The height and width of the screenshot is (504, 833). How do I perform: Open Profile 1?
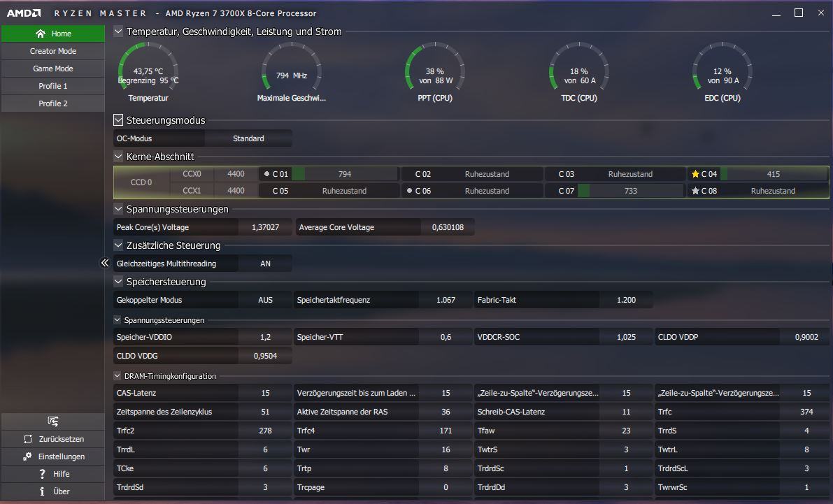tap(53, 86)
